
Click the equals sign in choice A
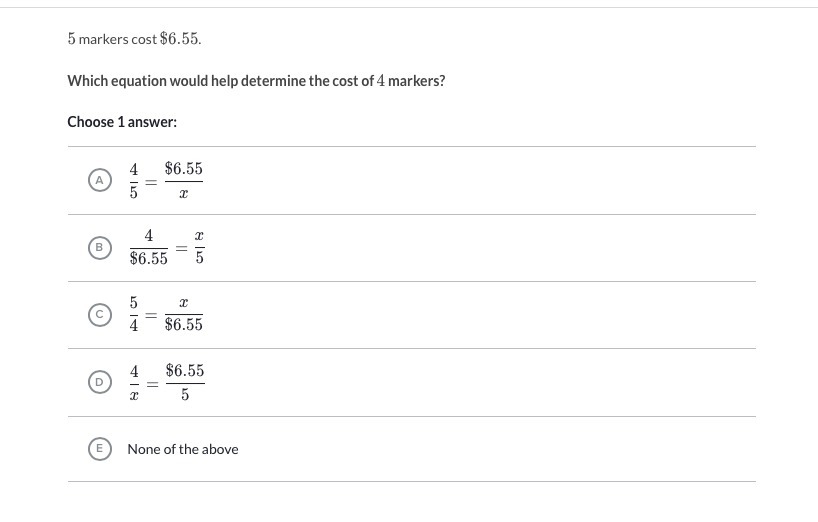152,182
